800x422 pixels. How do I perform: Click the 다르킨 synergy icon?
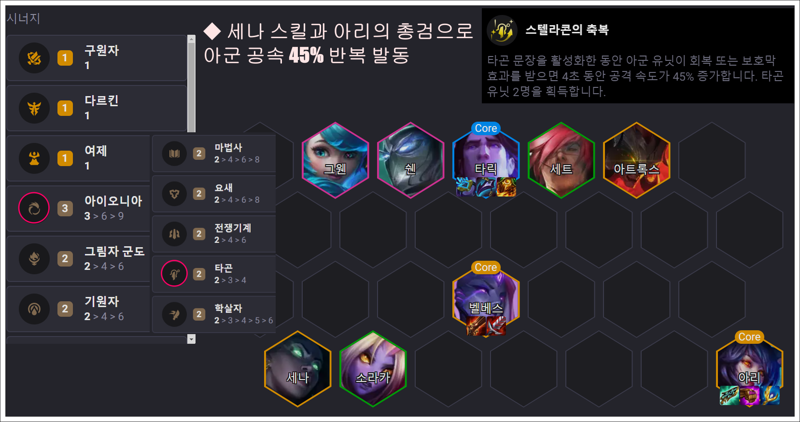click(x=34, y=108)
